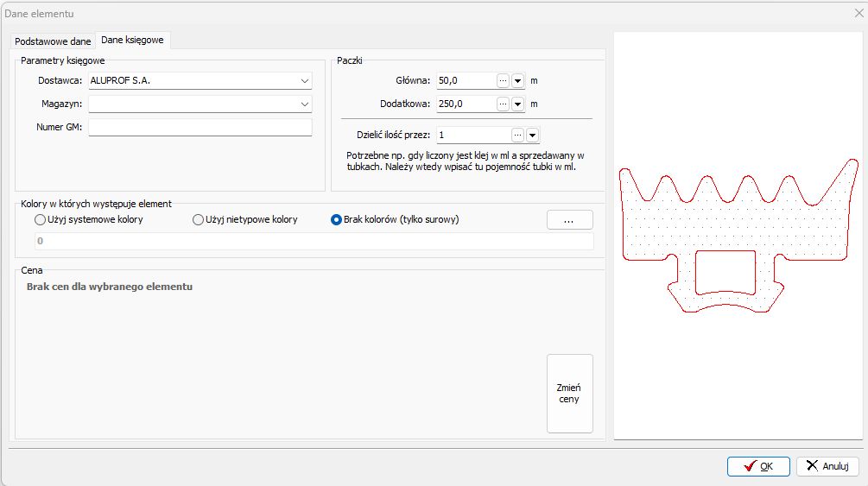Click ellipsis button beside Dzielić ilość przez
Viewport: 868px width, 486px height.
point(517,136)
